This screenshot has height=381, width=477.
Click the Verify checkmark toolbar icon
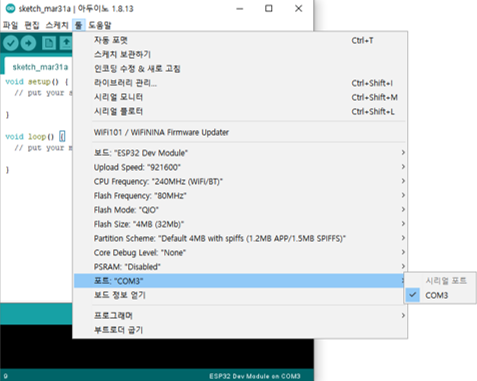pyautogui.click(x=11, y=43)
